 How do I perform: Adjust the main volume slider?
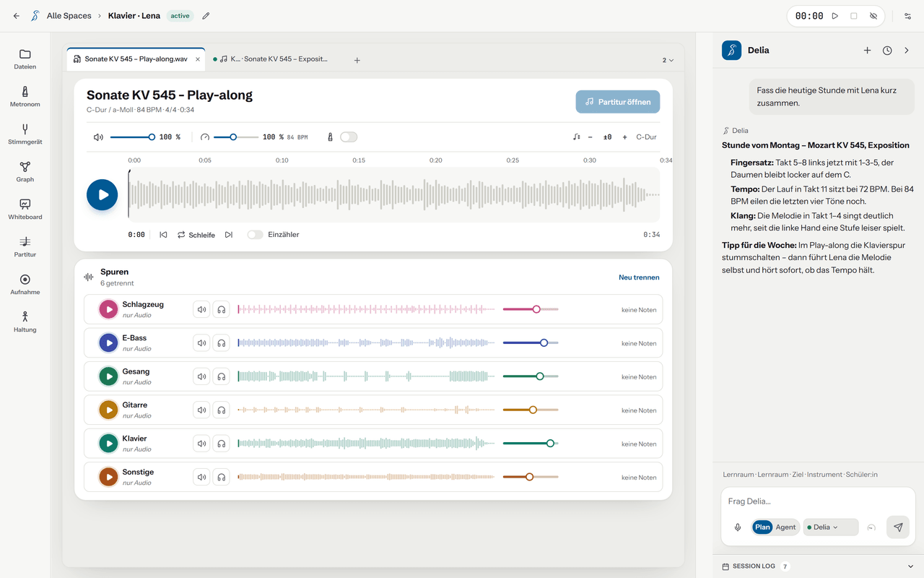(x=132, y=137)
